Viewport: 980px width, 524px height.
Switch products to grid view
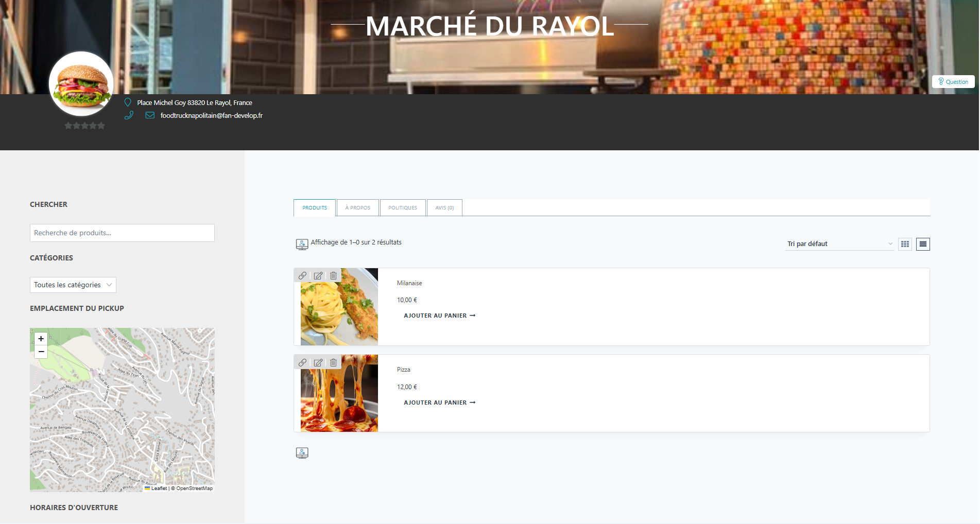905,244
